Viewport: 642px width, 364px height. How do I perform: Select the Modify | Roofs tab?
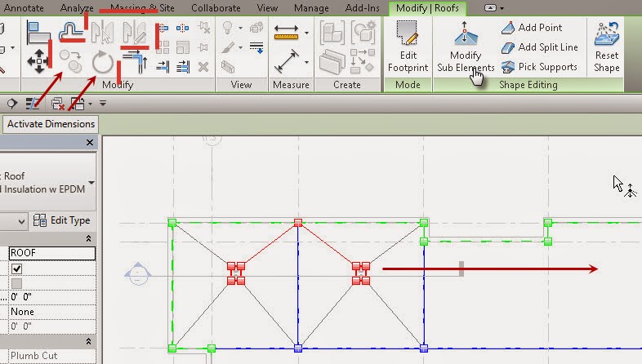(x=427, y=8)
